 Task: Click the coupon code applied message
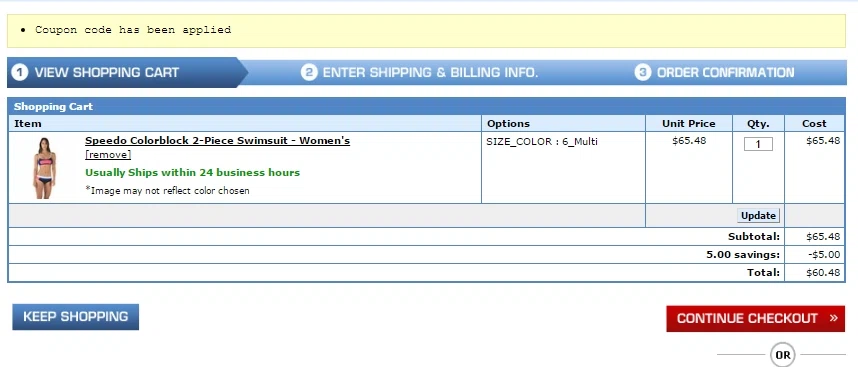(x=133, y=30)
